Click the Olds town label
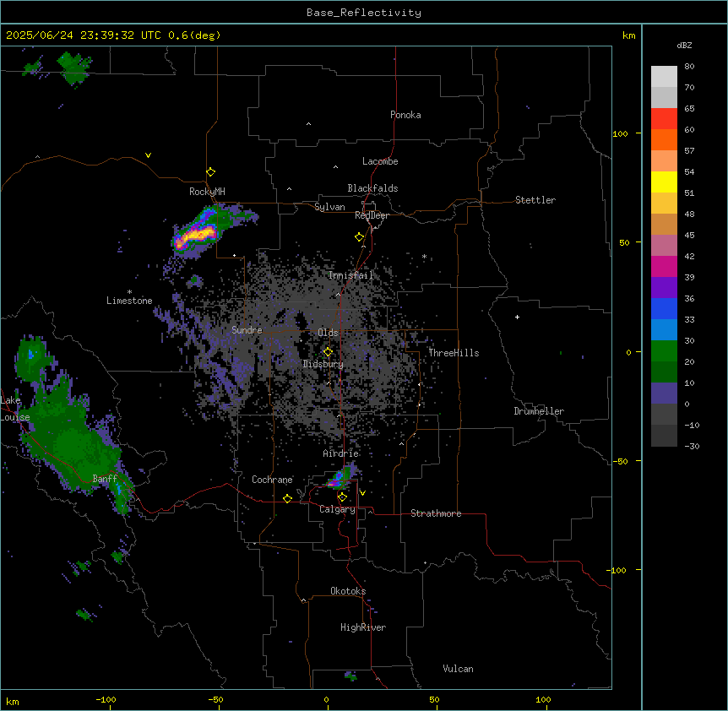This screenshot has width=728, height=711. coord(328,333)
